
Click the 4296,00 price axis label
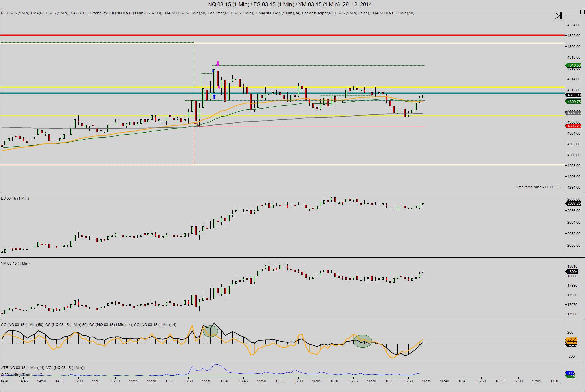coord(574,177)
